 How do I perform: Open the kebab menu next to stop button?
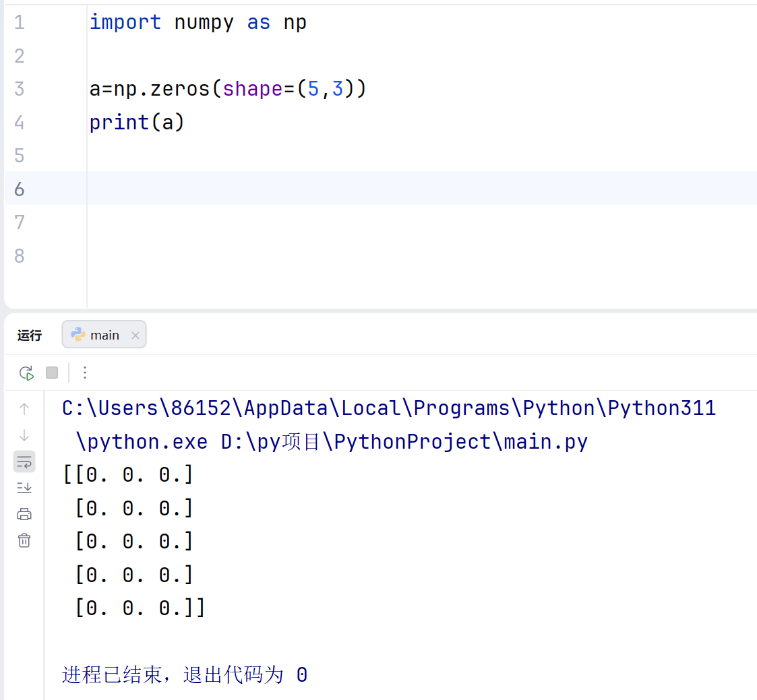point(84,373)
